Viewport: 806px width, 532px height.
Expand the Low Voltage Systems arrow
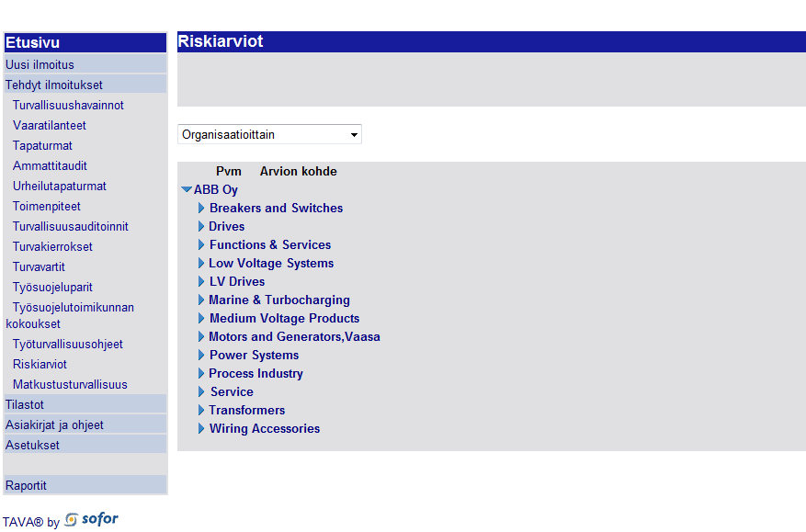coord(201,263)
